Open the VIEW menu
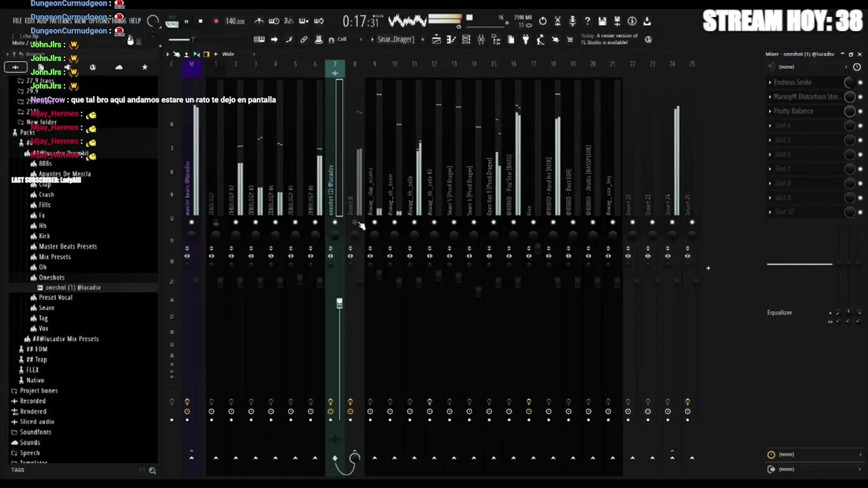Screen dimensions: 868x488 [x=79, y=21]
